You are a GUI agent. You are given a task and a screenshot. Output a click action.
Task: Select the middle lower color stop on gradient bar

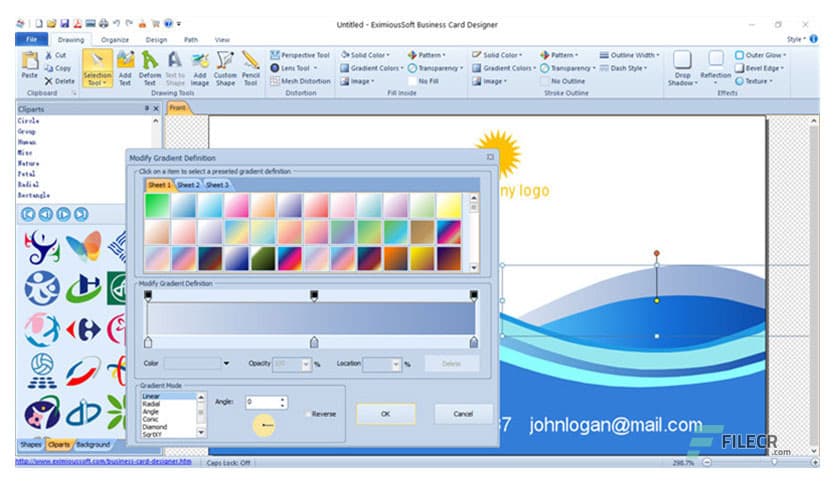(x=314, y=342)
